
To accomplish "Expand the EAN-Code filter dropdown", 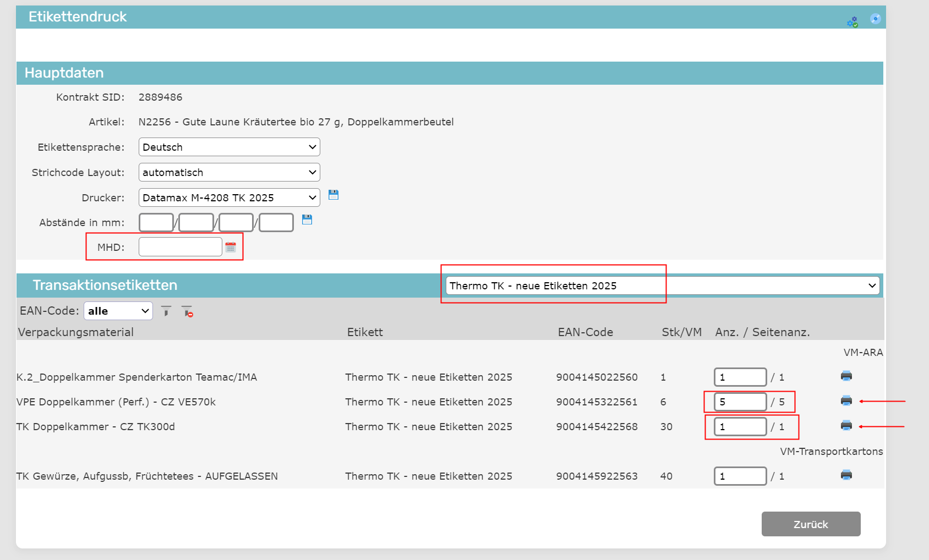I will pyautogui.click(x=118, y=311).
